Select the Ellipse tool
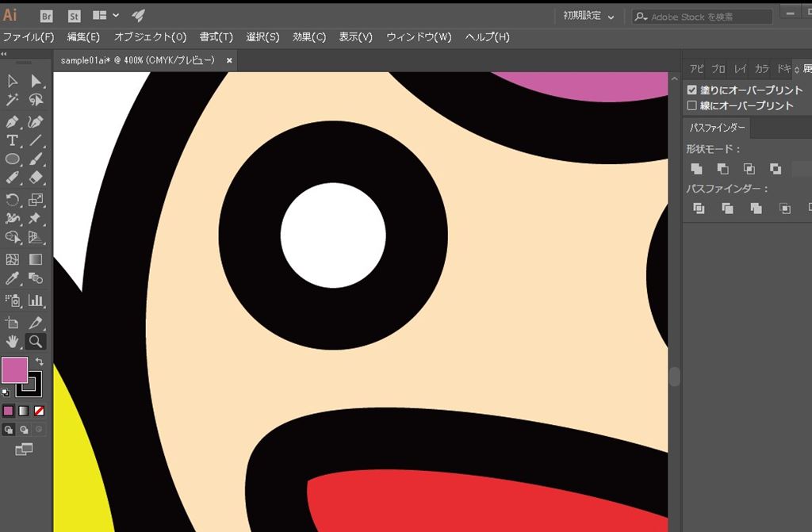This screenshot has width=812, height=532. point(12,159)
